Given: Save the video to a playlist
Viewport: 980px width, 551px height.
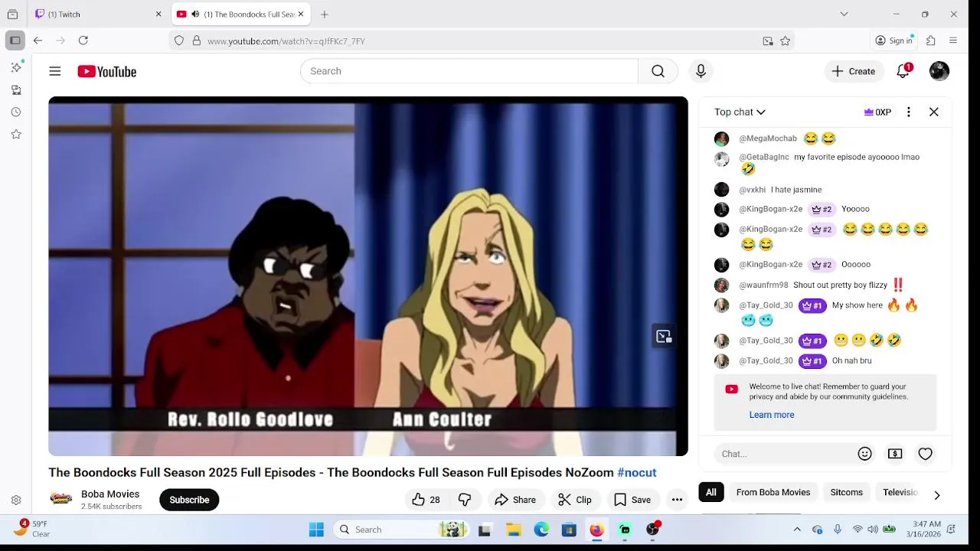Looking at the screenshot, I should (x=632, y=500).
